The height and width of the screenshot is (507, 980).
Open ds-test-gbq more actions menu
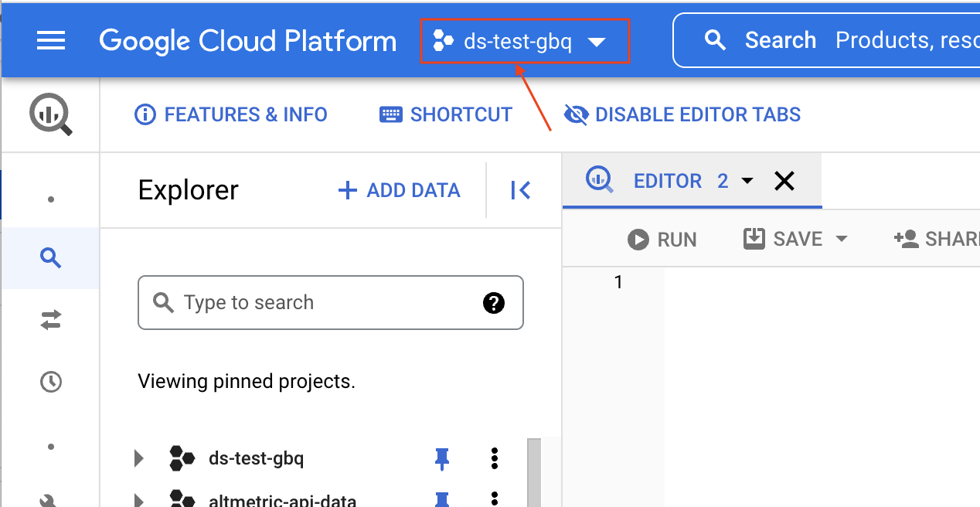[495, 459]
